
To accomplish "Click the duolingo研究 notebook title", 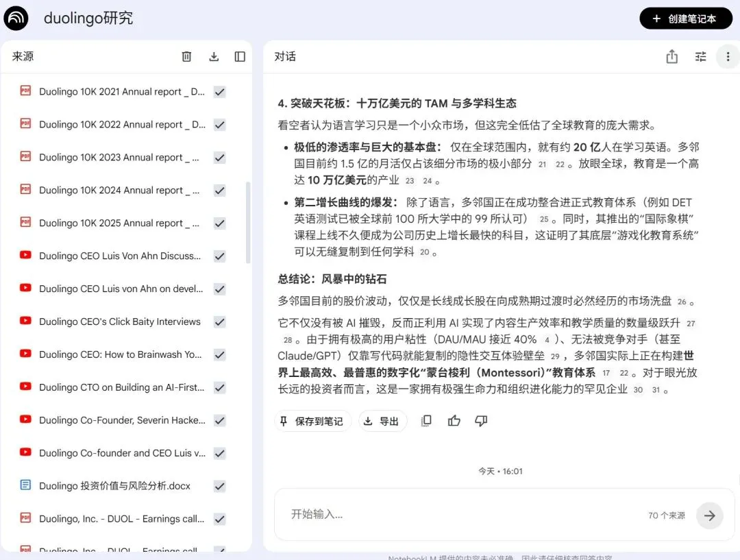I will pos(88,19).
